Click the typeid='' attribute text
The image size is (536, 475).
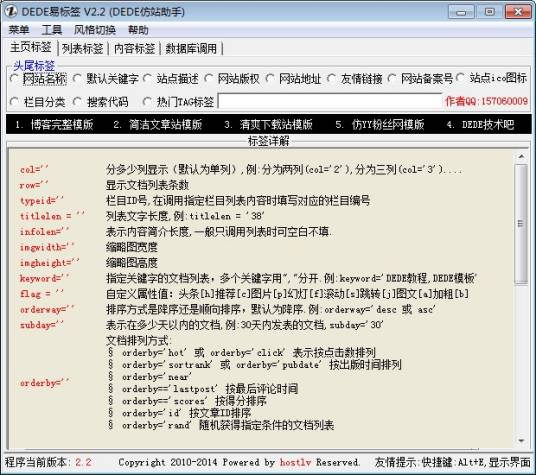42,200
